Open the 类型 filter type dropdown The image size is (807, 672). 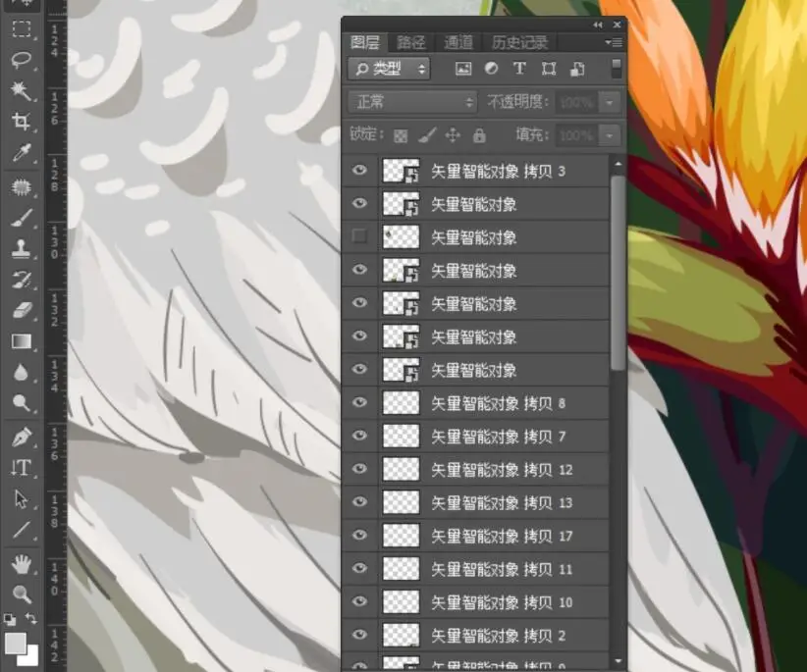click(x=389, y=69)
